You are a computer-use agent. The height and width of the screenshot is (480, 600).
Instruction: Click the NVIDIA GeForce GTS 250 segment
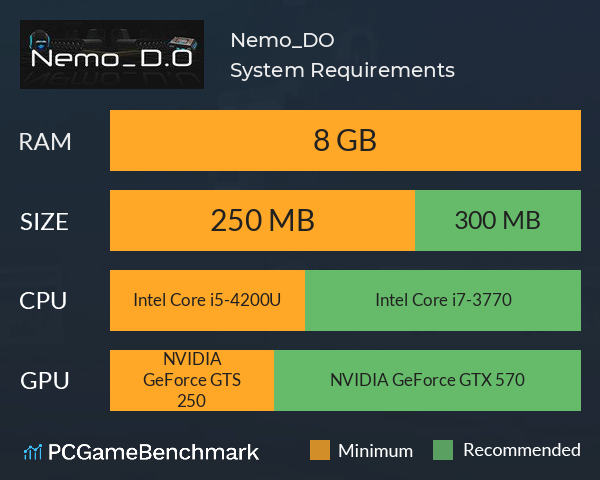[192, 380]
